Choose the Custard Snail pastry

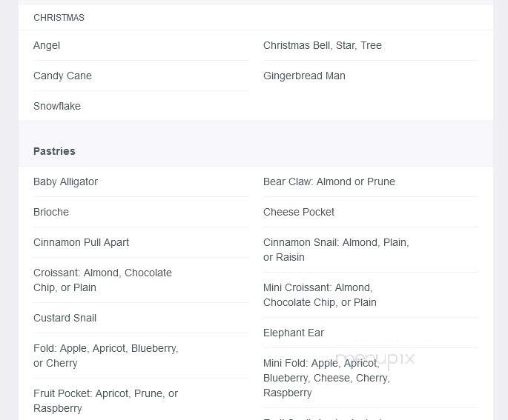point(65,318)
